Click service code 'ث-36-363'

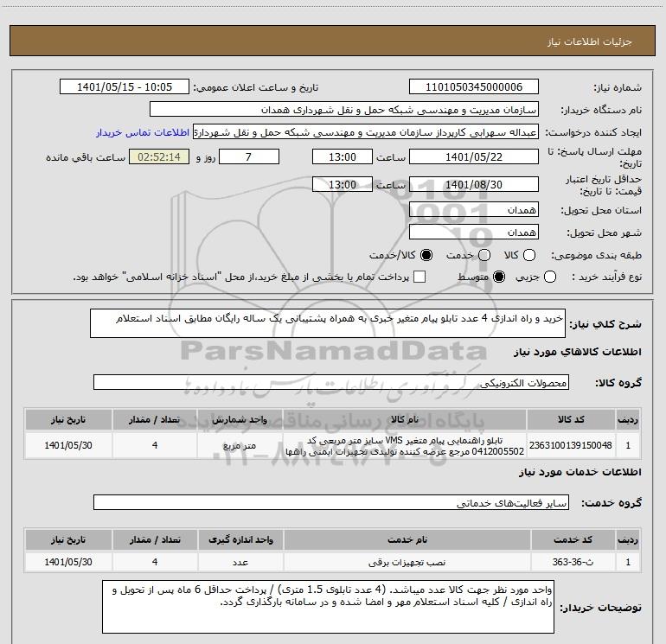click(x=573, y=562)
